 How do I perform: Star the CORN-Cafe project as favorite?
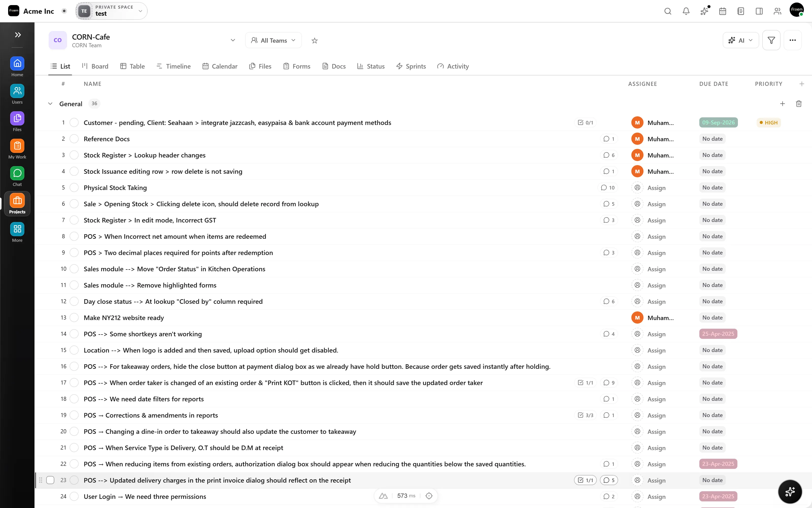pyautogui.click(x=314, y=41)
